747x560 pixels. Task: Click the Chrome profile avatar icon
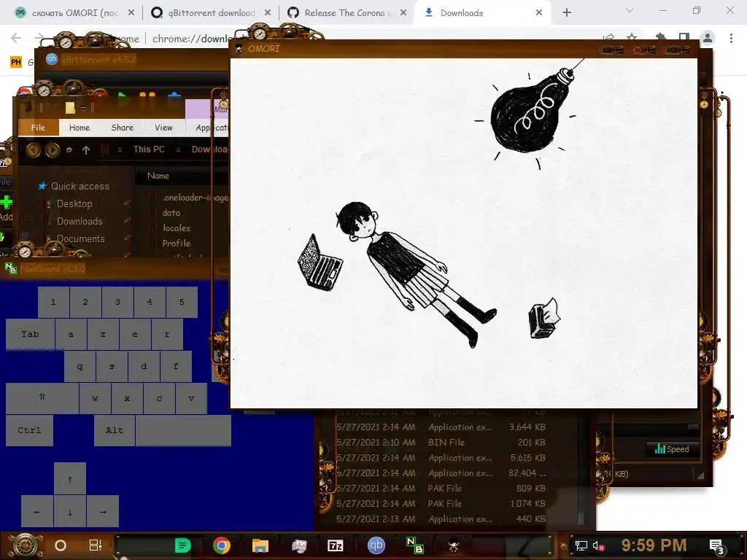point(708,38)
